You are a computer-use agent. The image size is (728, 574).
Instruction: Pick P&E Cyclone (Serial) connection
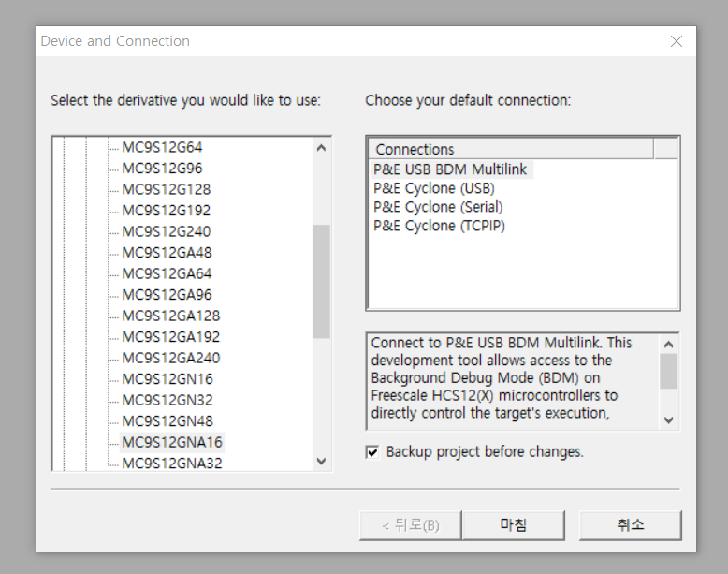coord(437,207)
